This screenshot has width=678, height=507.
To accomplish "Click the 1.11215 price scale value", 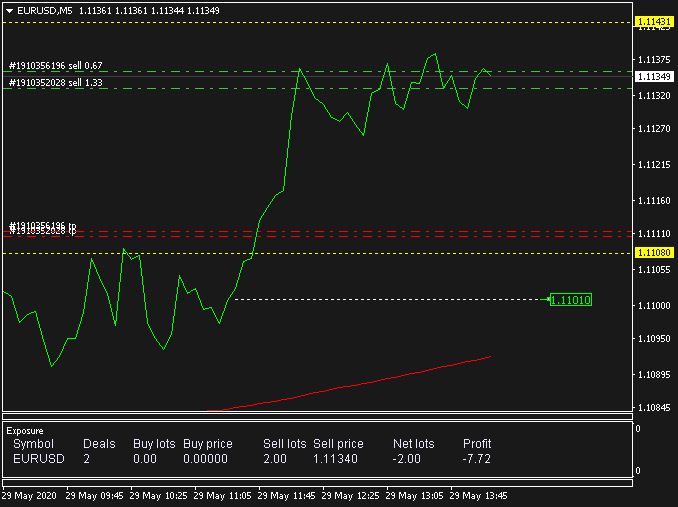I will [x=654, y=165].
